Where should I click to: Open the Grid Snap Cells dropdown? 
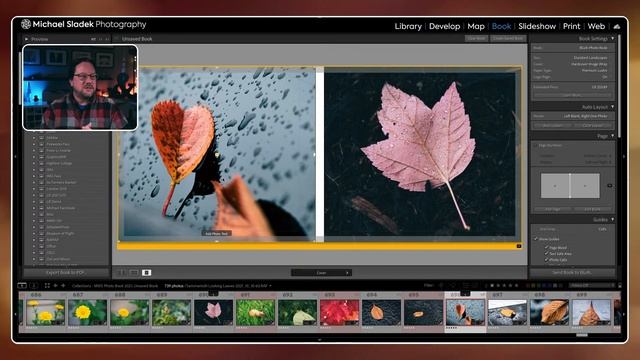click(602, 229)
